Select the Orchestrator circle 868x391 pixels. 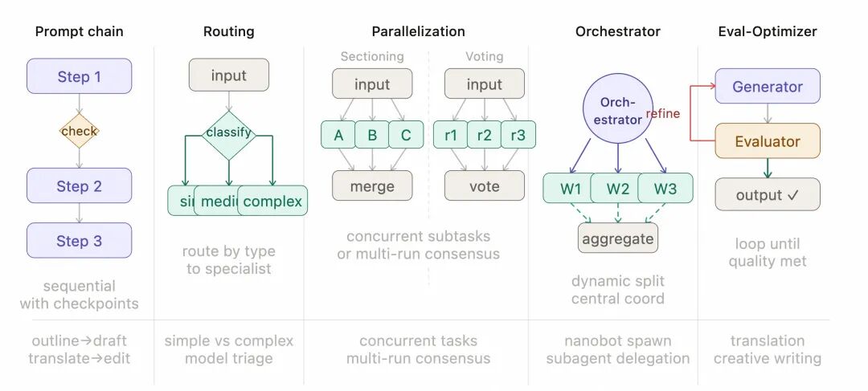617,110
